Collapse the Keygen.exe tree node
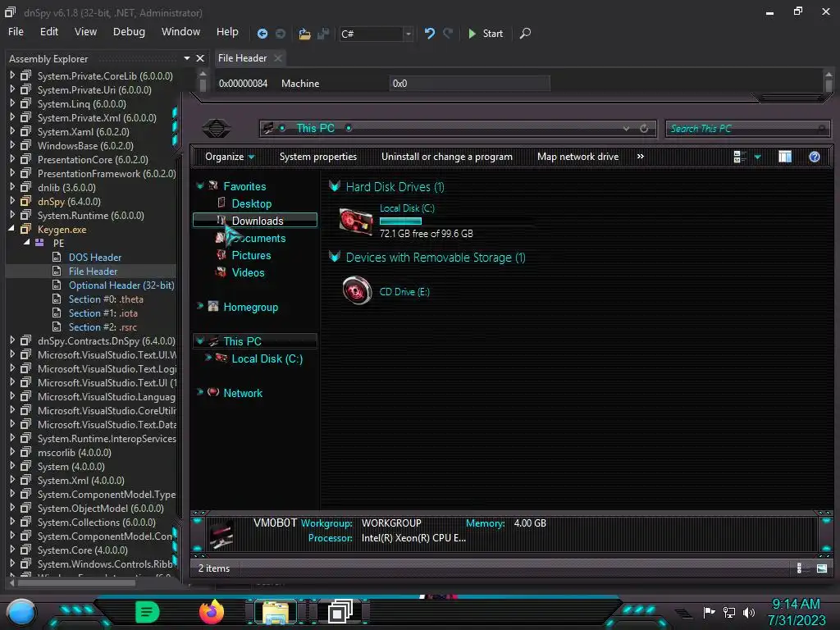 [x=11, y=229]
